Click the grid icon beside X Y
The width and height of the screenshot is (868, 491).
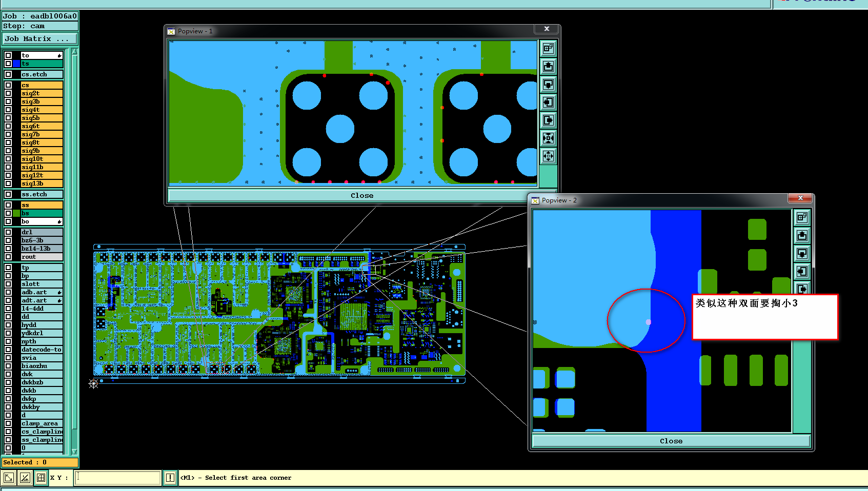pos(41,478)
